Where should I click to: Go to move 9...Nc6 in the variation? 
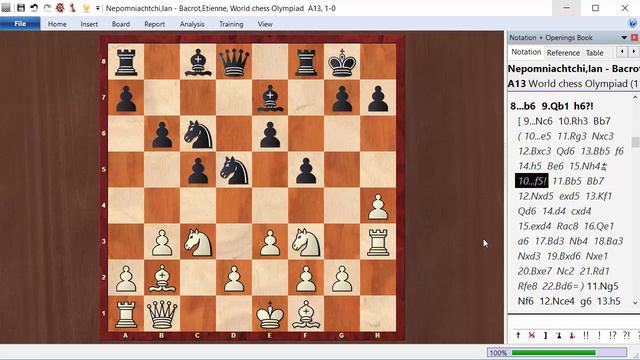538,121
